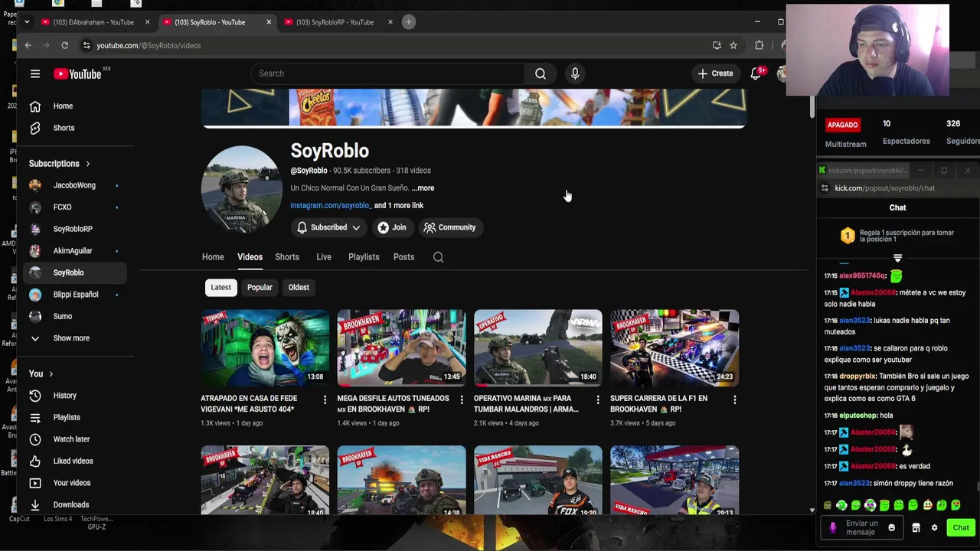
Task: Click the Join membership button
Action: [392, 227]
